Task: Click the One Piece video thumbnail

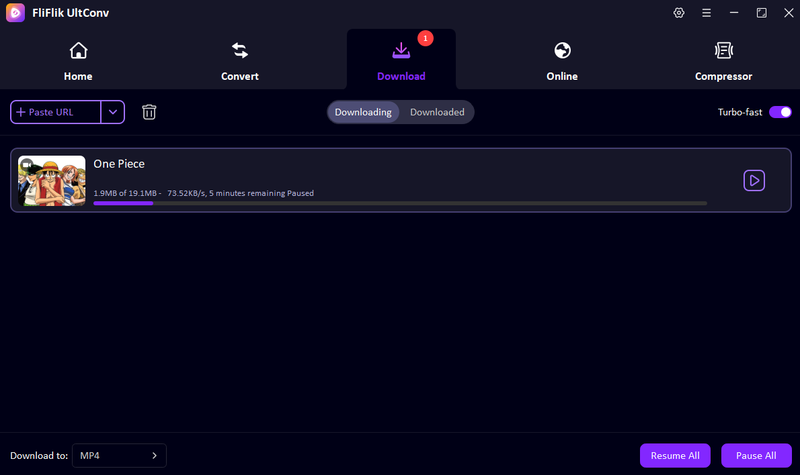Action: 52,181
